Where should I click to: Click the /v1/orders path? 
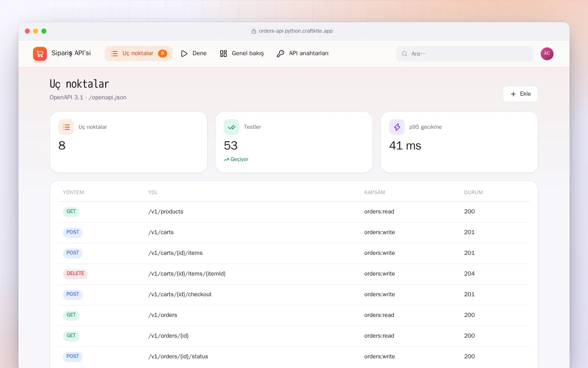163,315
